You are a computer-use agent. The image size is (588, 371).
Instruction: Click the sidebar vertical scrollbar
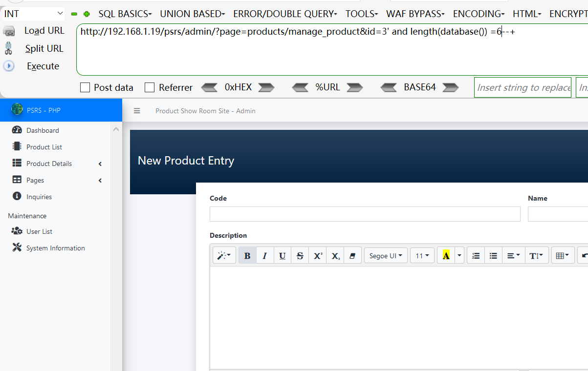coord(116,247)
